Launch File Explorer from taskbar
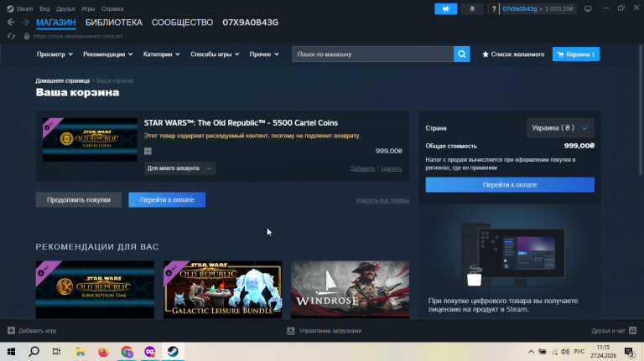The width and height of the screenshot is (644, 361). point(80,352)
